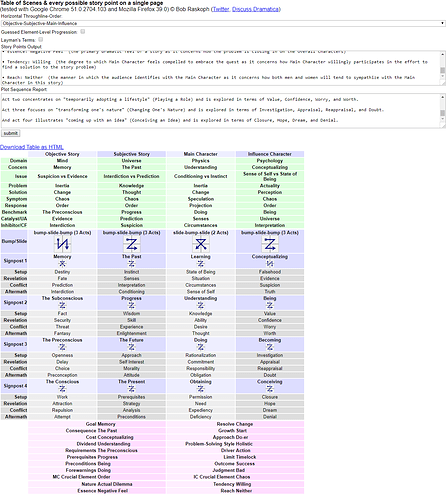Image resolution: width=446 pixels, height=500 pixels.
Task: Click the pattern icon under Signpost 1 The Past
Action: [x=131, y=264]
